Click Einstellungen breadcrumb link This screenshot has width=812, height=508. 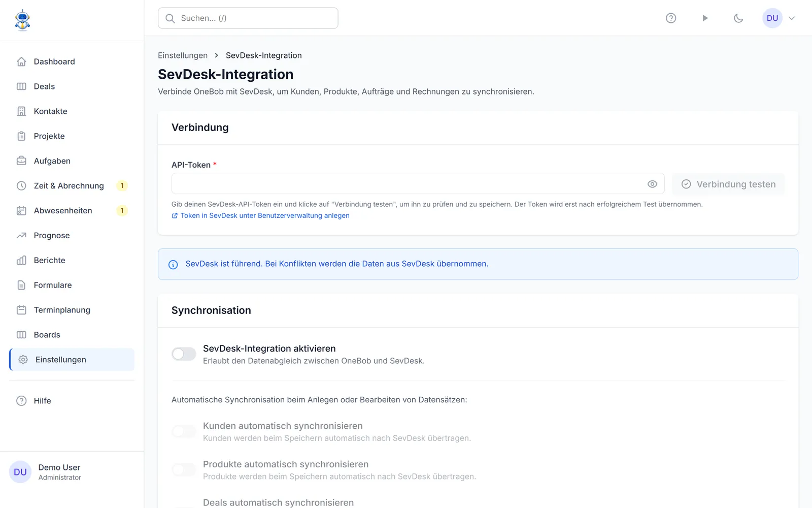[183, 55]
